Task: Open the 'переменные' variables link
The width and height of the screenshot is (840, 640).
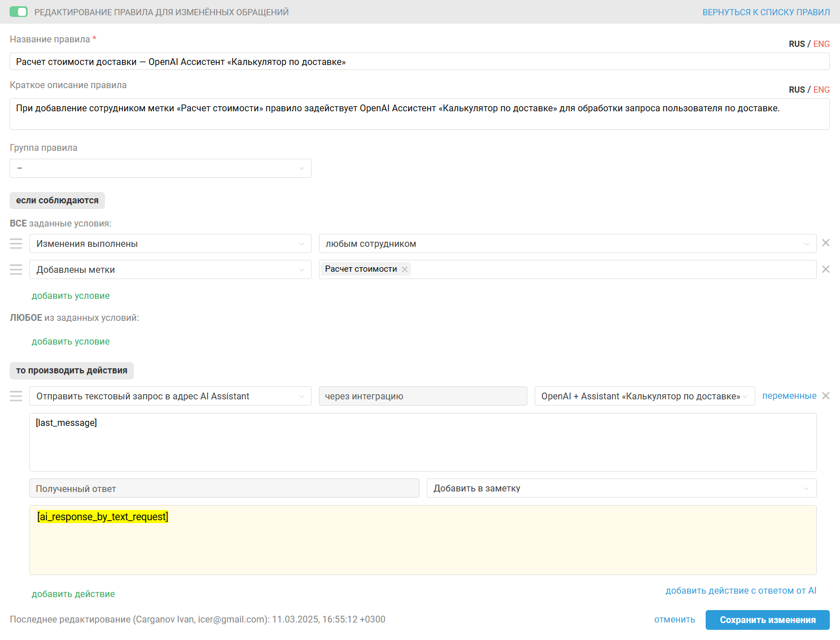Action: [789, 396]
